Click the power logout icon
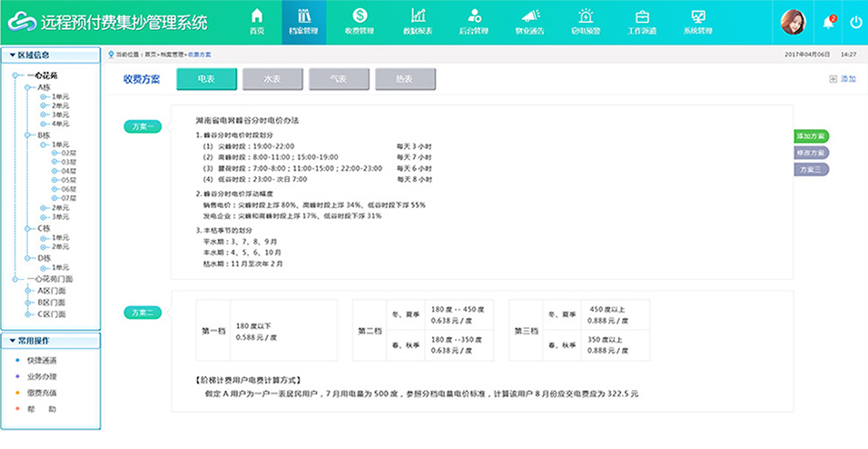Viewport: 868px width, 449px height. [x=855, y=23]
